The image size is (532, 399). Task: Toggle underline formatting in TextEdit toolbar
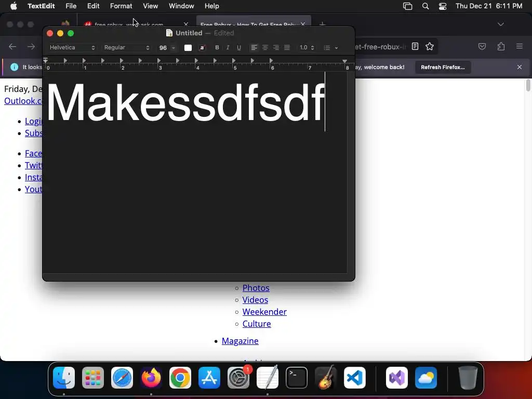click(239, 47)
